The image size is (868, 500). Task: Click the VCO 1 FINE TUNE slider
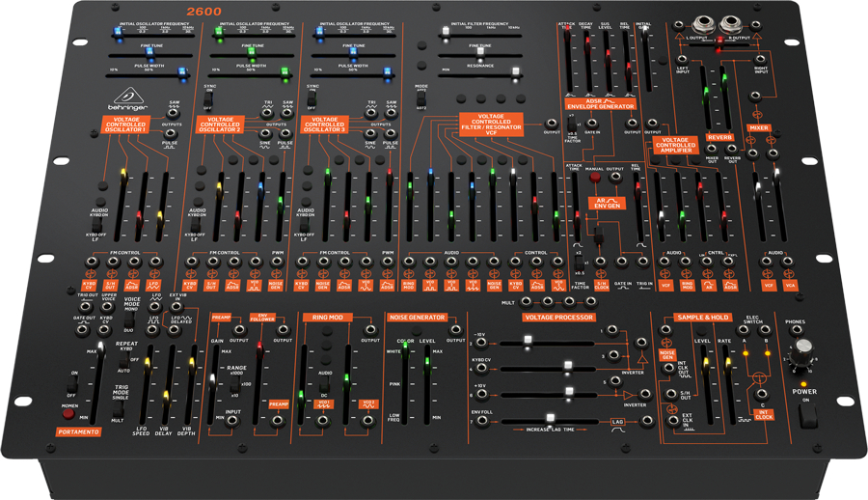pyautogui.click(x=151, y=55)
